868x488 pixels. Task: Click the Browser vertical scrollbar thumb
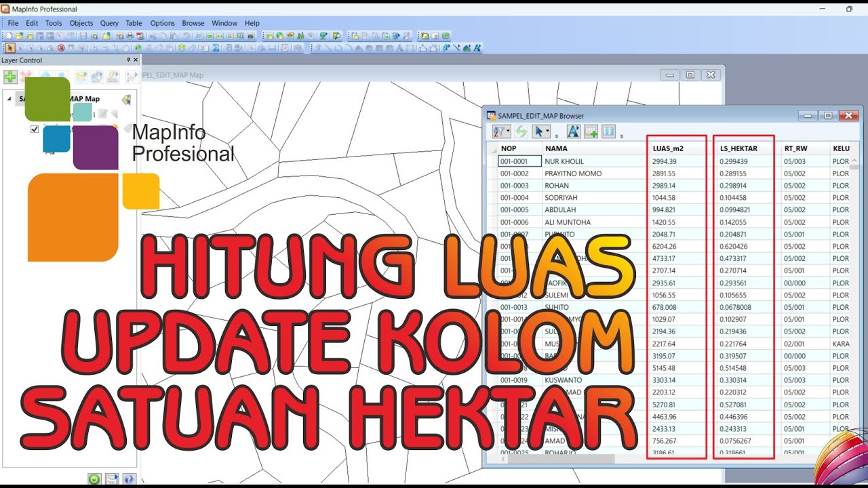855,165
